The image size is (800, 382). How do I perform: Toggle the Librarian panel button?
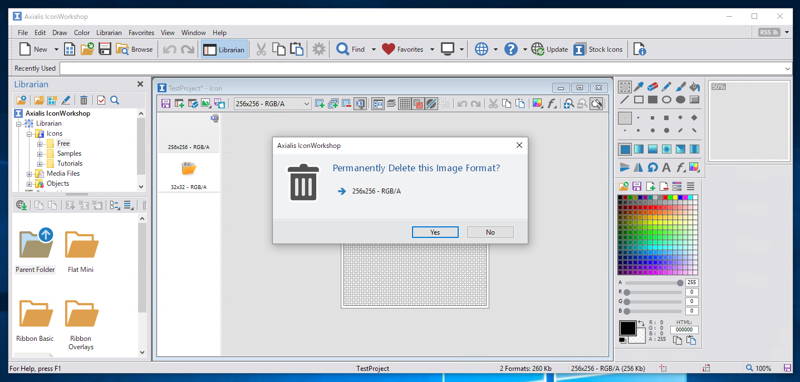224,49
